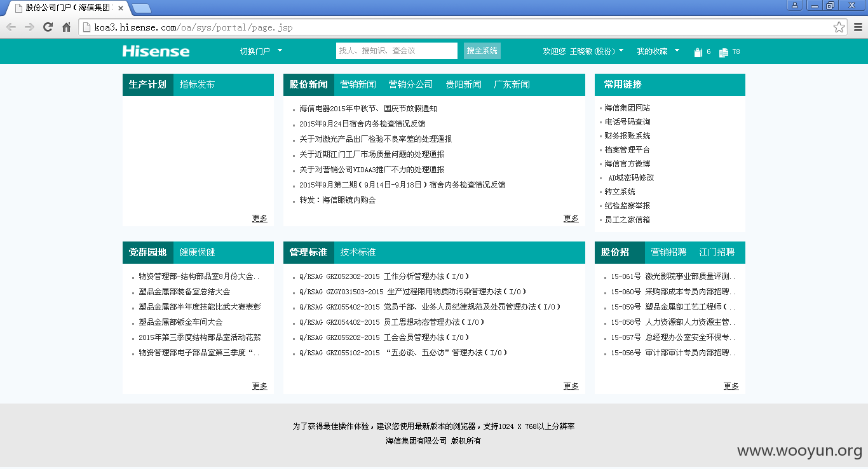Switch to the 江门招聘 tab
Screen dimensions: 868x469
point(717,252)
